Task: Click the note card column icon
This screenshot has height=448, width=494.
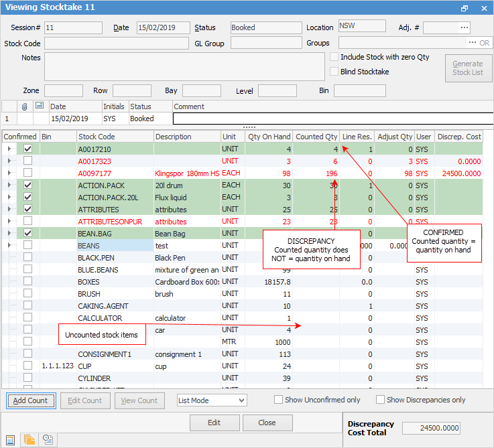Action: point(39,106)
